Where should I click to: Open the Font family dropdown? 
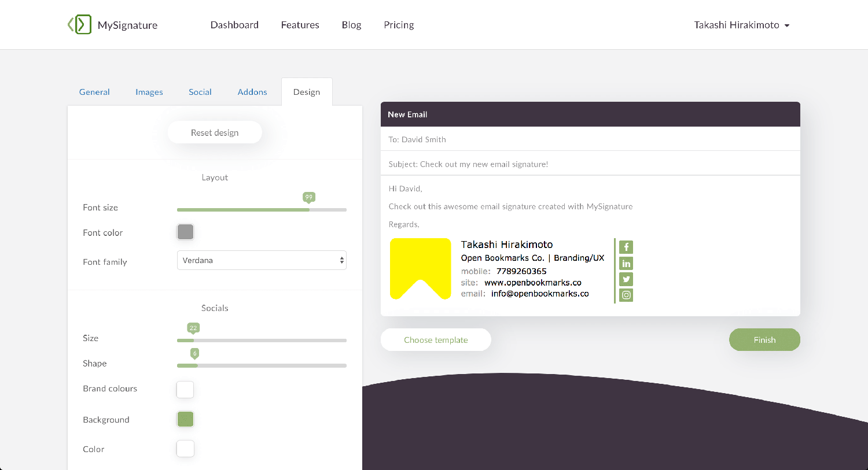pos(262,260)
